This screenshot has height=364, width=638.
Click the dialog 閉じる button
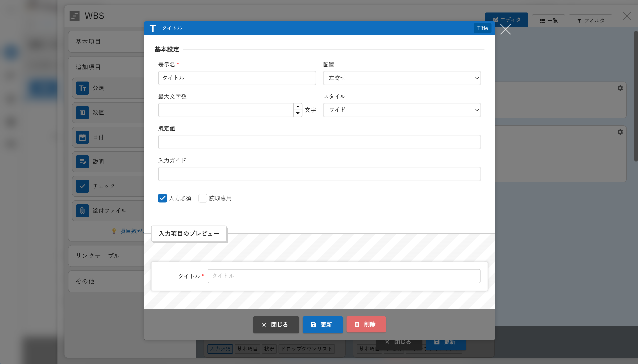point(276,325)
